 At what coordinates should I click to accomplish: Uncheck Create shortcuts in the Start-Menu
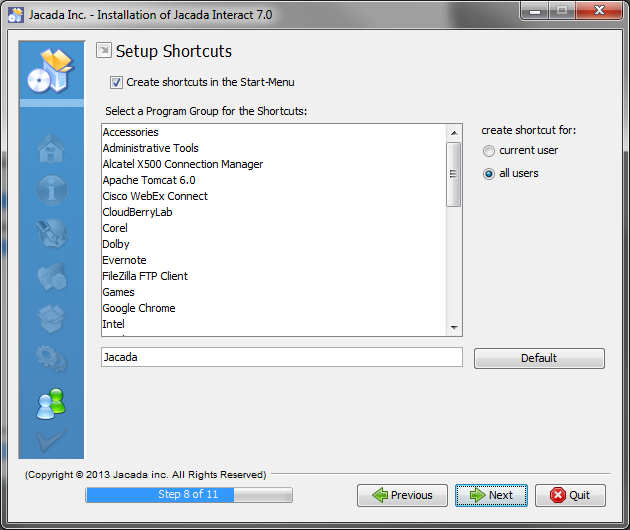point(116,83)
